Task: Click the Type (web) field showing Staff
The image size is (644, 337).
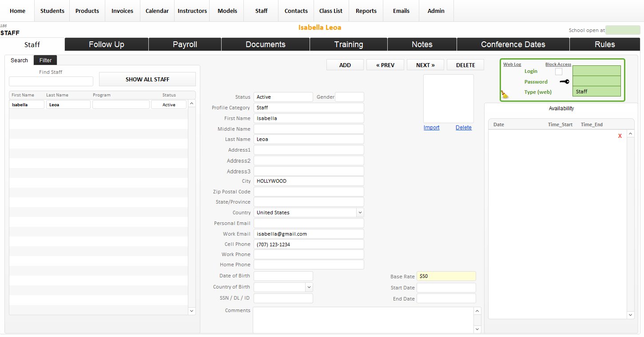Action: (596, 91)
